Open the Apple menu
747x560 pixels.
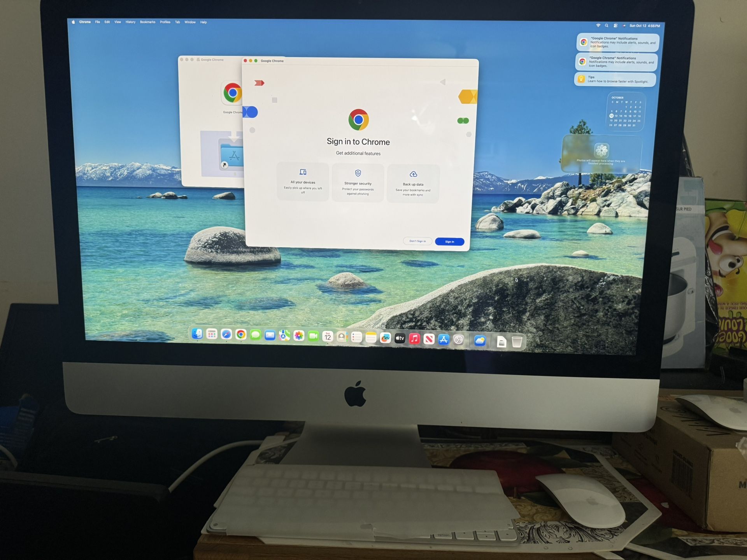[x=73, y=22]
